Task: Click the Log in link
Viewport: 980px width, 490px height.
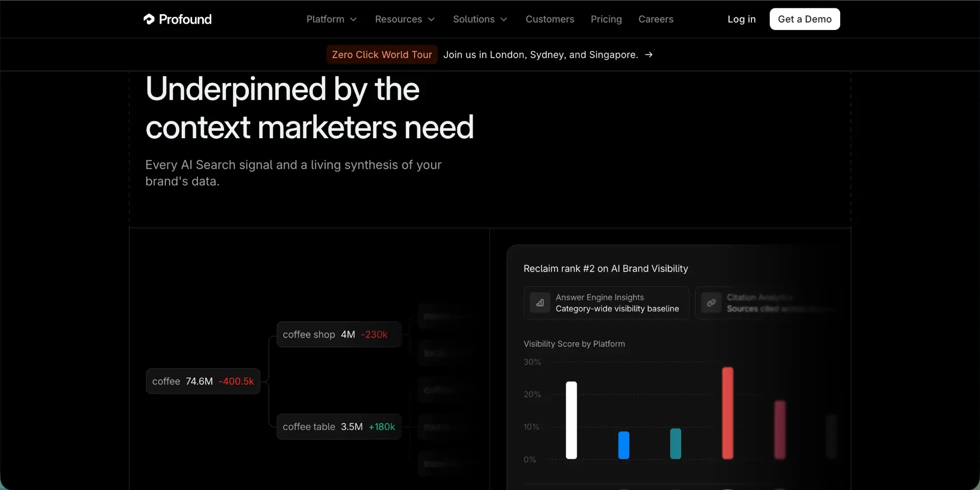Action: (741, 19)
